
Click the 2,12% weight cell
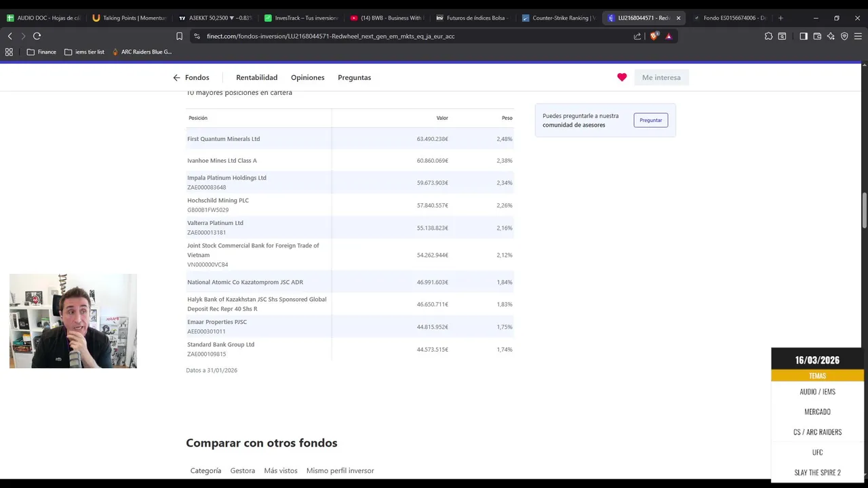pyautogui.click(x=504, y=255)
